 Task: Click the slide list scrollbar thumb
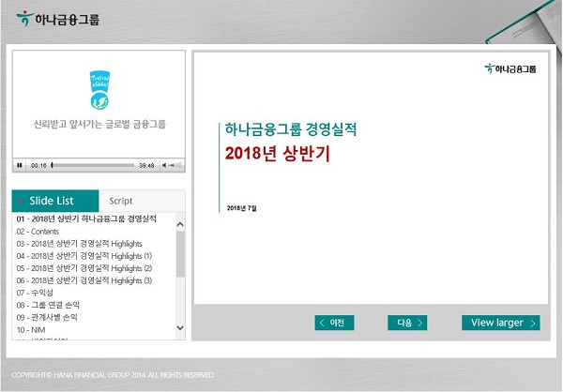click(180, 254)
